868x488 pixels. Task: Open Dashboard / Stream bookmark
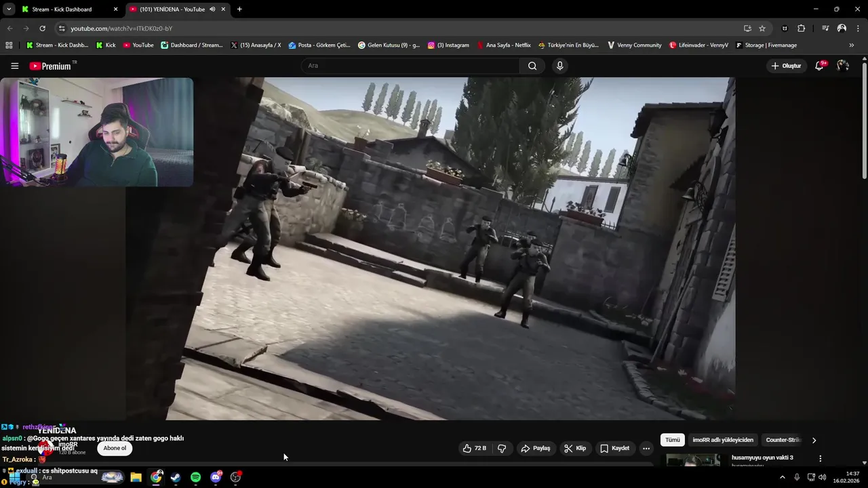coord(191,45)
